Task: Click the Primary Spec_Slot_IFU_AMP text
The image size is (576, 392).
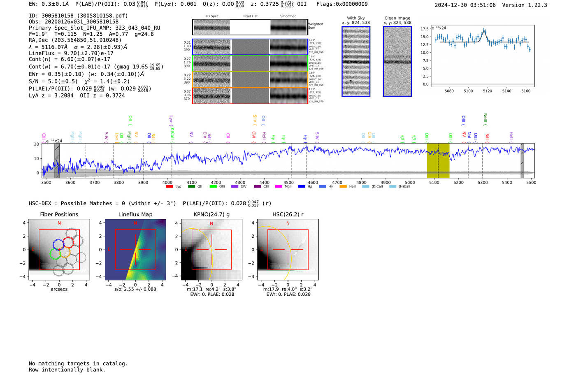Action: (x=95, y=28)
